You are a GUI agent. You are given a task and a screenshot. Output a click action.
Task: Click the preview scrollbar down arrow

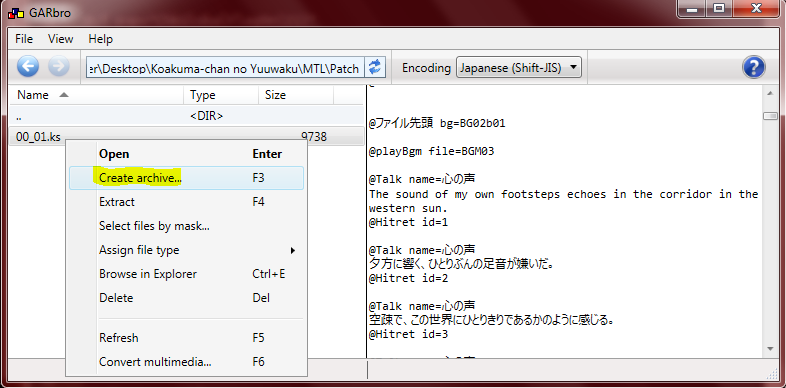[x=770, y=349]
